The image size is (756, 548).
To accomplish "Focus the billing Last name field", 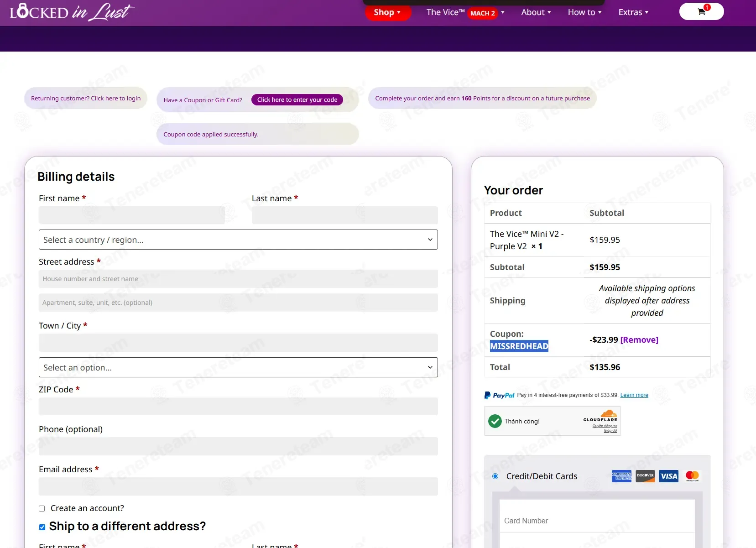I will tap(345, 215).
